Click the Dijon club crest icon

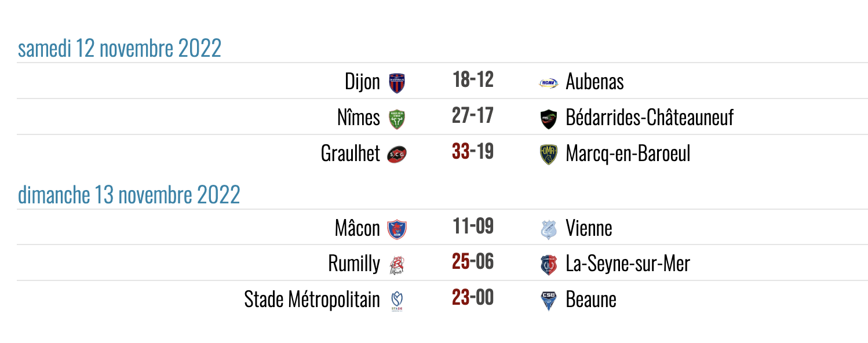(397, 83)
